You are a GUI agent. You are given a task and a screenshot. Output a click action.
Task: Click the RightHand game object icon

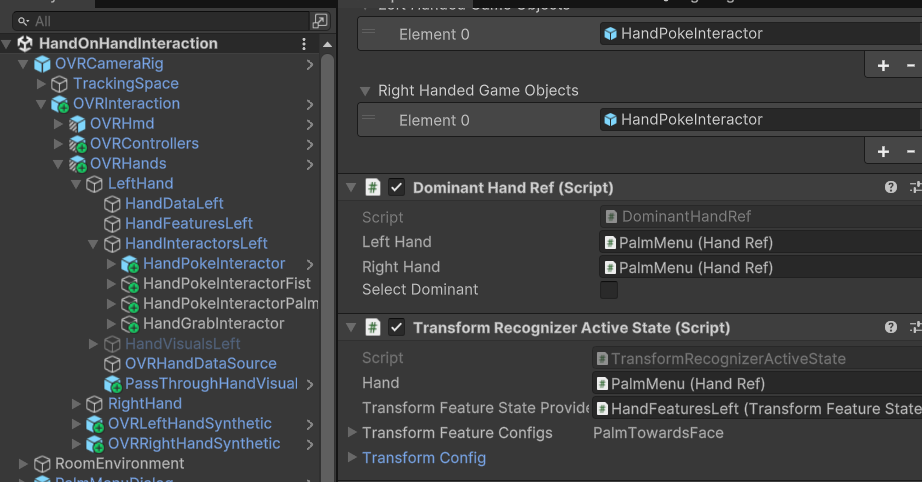click(x=94, y=404)
